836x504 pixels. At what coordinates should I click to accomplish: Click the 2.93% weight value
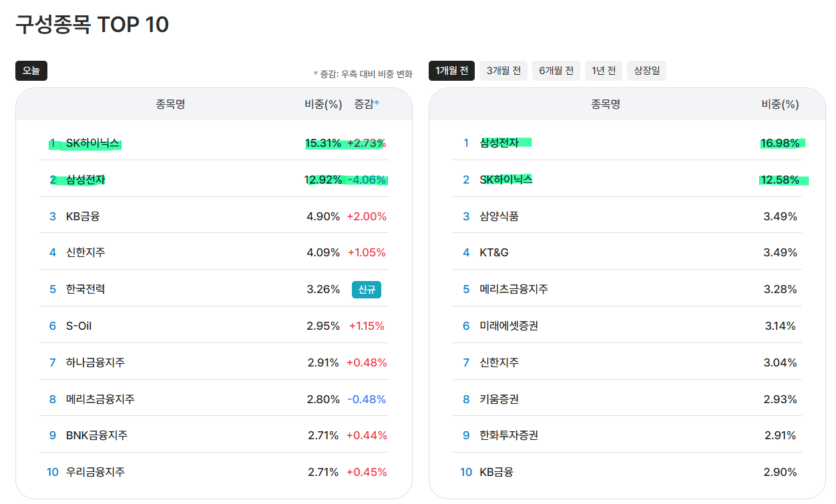point(781,399)
